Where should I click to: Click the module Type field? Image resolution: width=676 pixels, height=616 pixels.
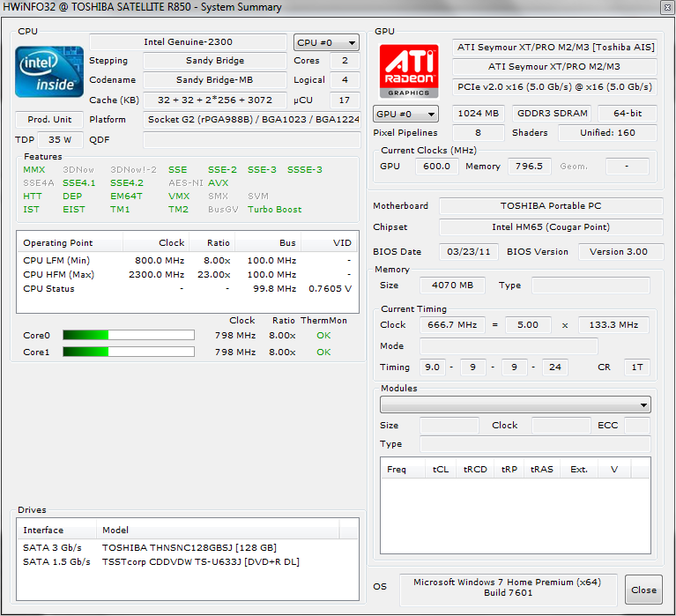[x=535, y=444]
